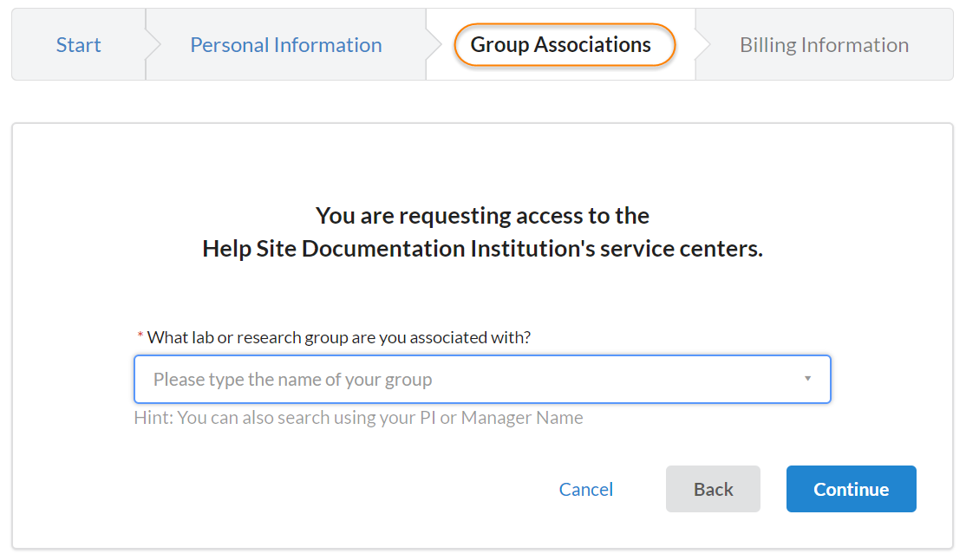The width and height of the screenshot is (966, 560).
Task: Click Continue to proceed
Action: [x=851, y=489]
